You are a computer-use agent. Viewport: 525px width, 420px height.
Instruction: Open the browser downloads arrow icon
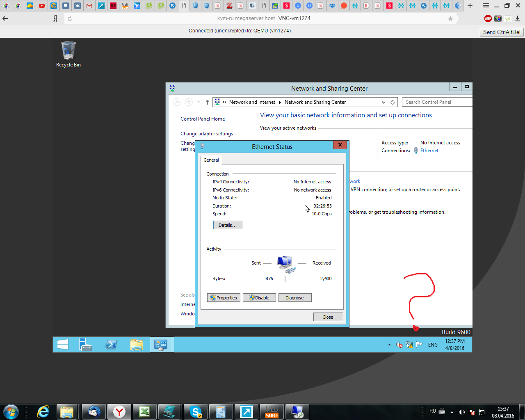pos(518,18)
